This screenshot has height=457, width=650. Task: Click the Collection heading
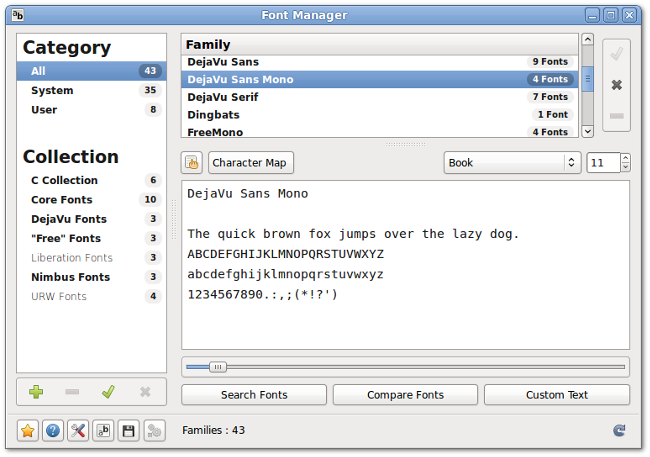71,157
